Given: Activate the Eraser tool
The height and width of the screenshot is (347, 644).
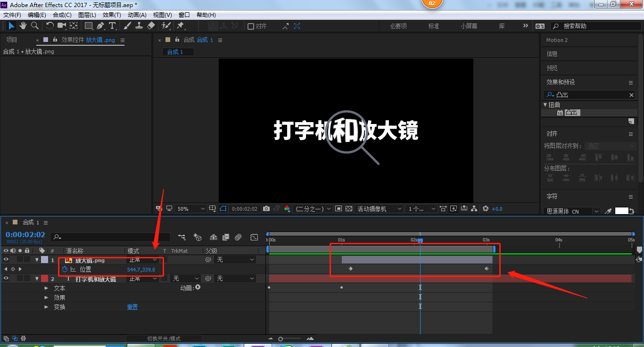Looking at the screenshot, I should click(x=151, y=26).
